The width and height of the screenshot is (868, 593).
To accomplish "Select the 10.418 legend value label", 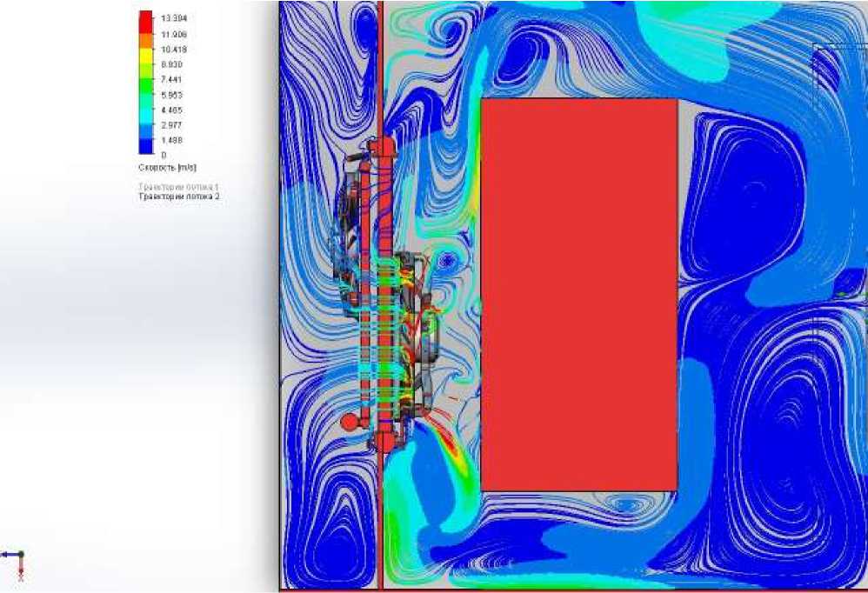I will [173, 50].
